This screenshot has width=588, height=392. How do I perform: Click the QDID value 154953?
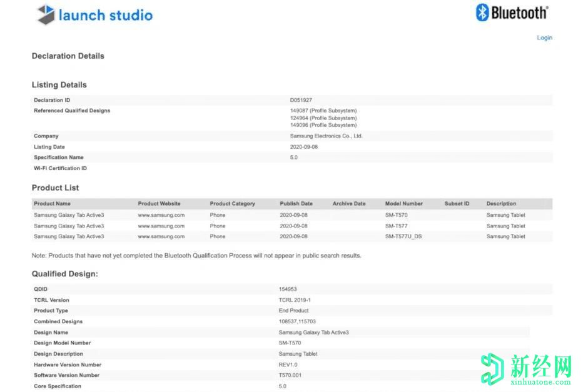tap(289, 289)
